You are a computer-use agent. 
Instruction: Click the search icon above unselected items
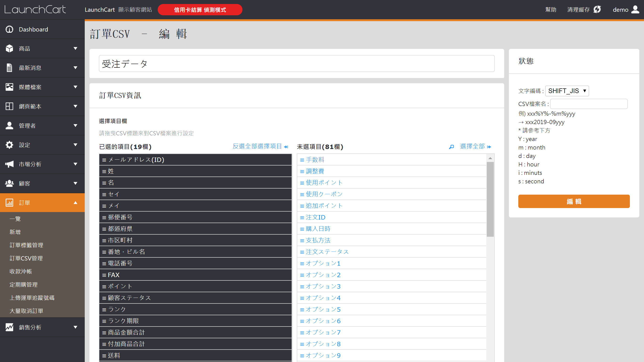click(x=451, y=147)
